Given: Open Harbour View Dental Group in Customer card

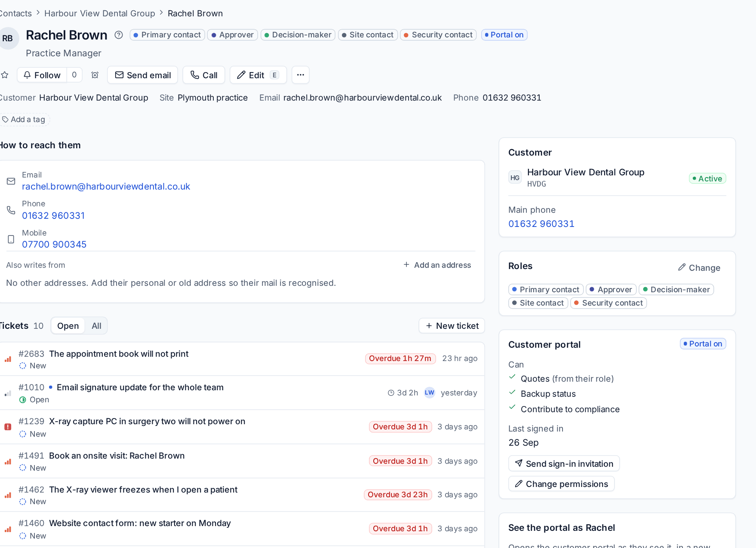Looking at the screenshot, I should click(586, 172).
